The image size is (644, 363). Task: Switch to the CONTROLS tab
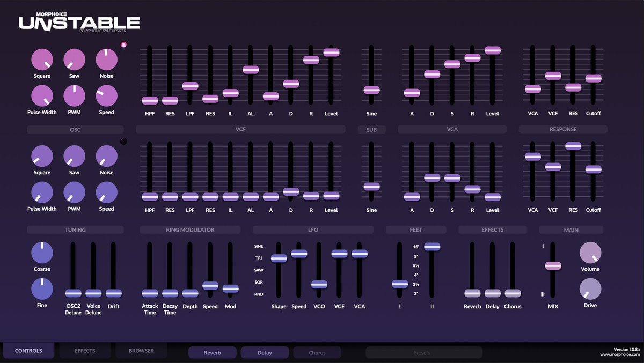(28, 351)
